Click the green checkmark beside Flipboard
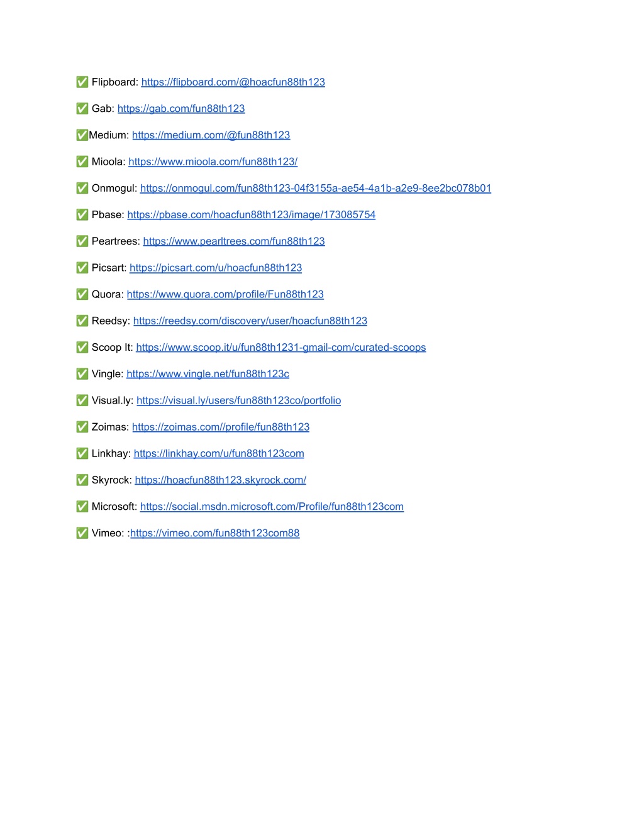The image size is (644, 833). click(82, 82)
